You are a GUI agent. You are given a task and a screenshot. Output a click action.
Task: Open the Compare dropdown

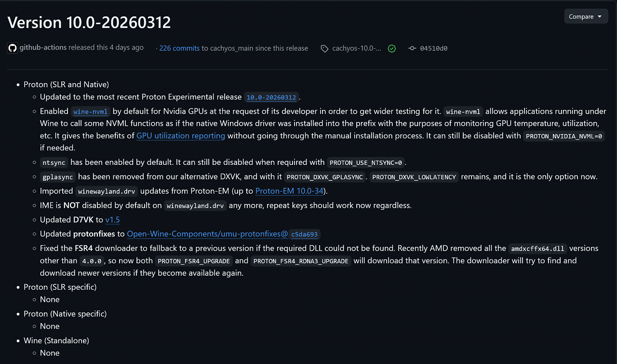[586, 16]
